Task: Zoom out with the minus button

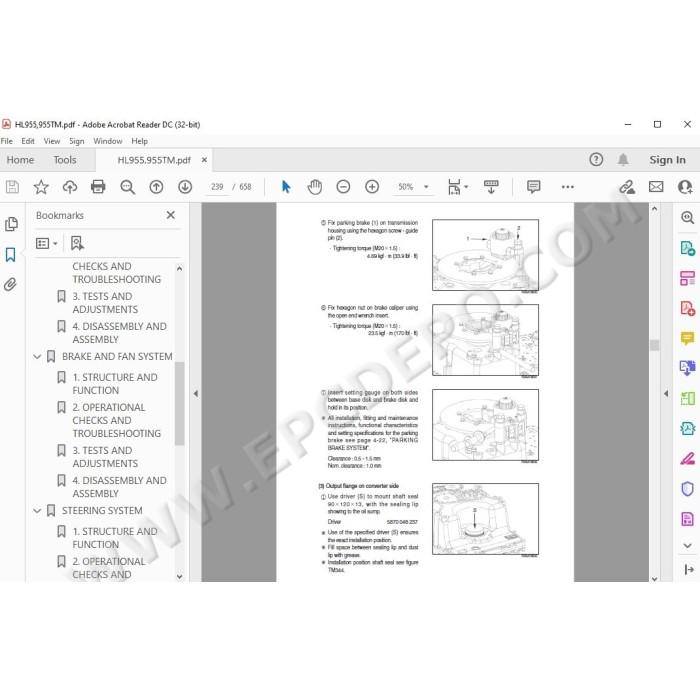Action: coord(343,187)
